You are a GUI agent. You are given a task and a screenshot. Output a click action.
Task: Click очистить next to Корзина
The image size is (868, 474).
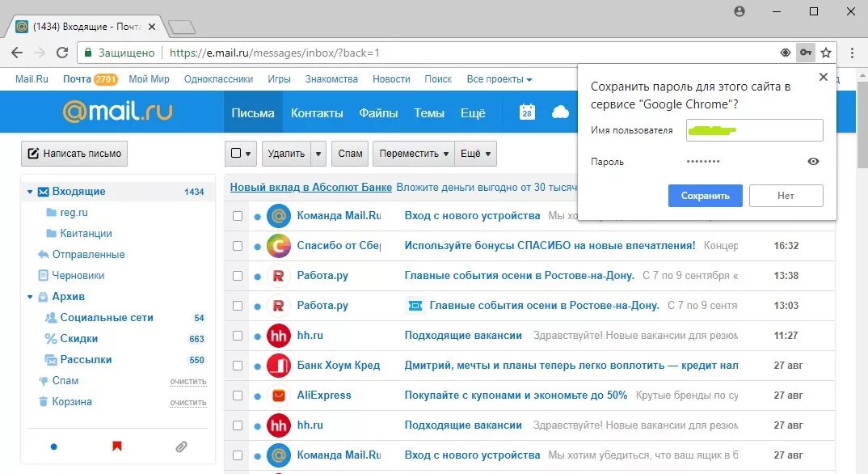tap(188, 403)
